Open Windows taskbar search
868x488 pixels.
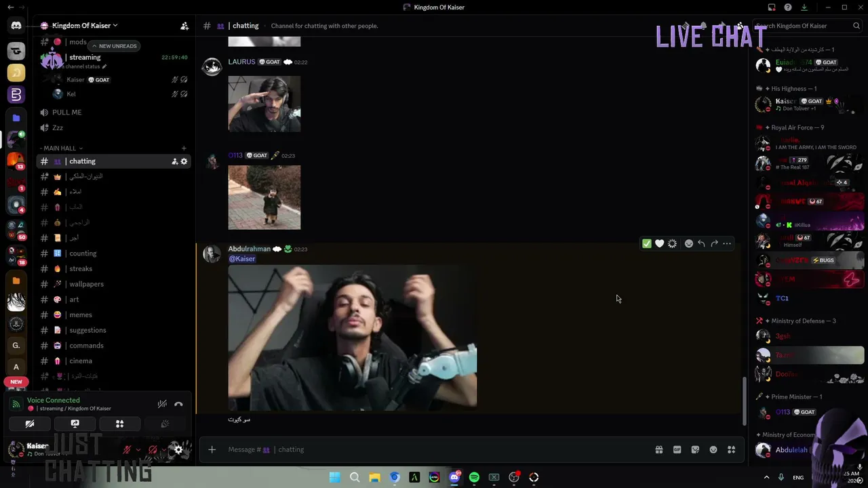click(355, 478)
